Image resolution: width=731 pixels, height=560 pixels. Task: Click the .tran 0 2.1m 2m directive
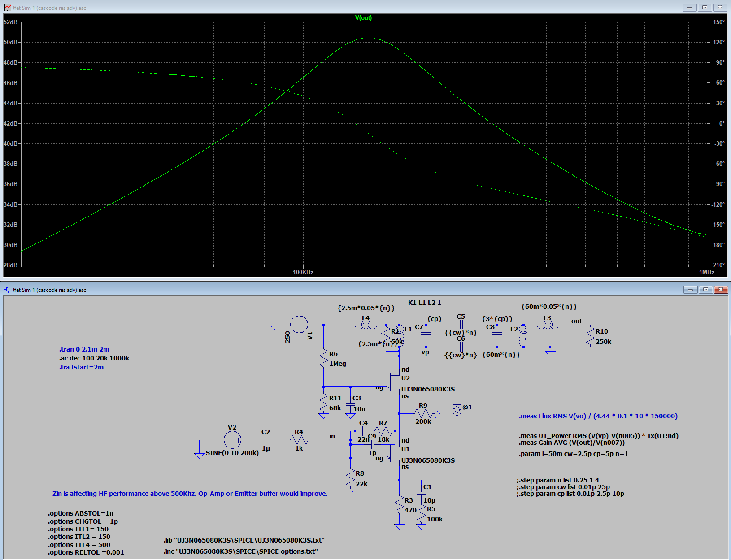(x=84, y=349)
